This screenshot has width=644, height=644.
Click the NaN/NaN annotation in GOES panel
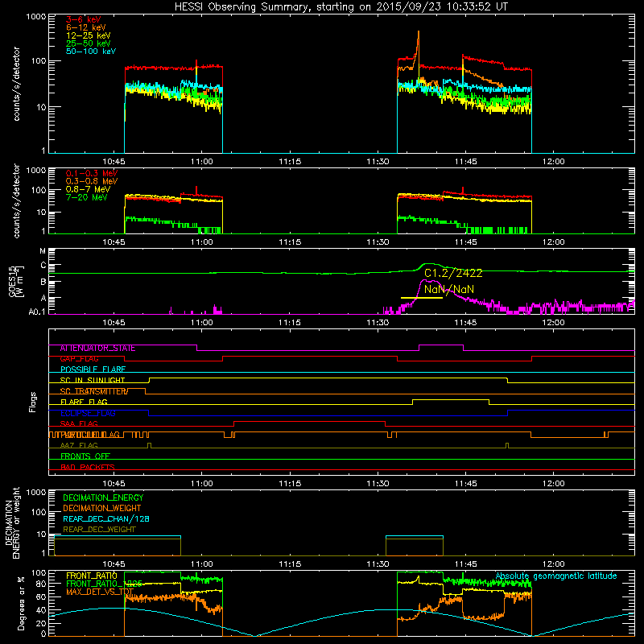pos(449,289)
